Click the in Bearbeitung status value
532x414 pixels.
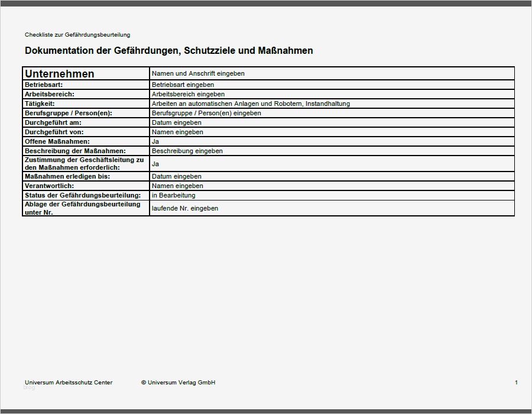pos(171,195)
